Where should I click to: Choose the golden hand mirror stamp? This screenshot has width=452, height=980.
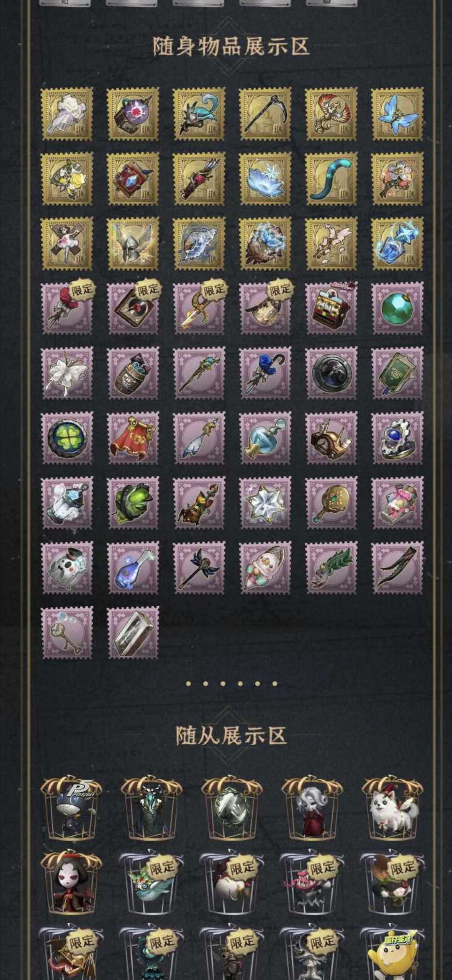click(x=331, y=503)
